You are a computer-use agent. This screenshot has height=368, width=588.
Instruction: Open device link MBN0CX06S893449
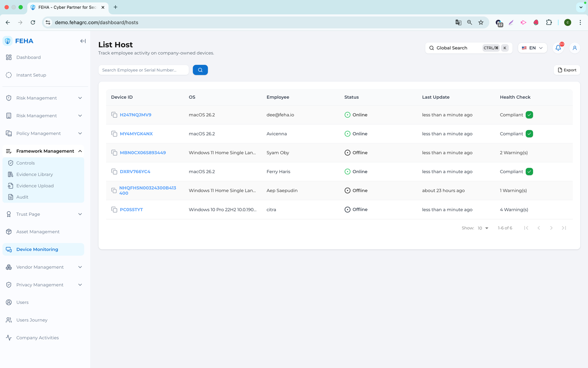[143, 152]
